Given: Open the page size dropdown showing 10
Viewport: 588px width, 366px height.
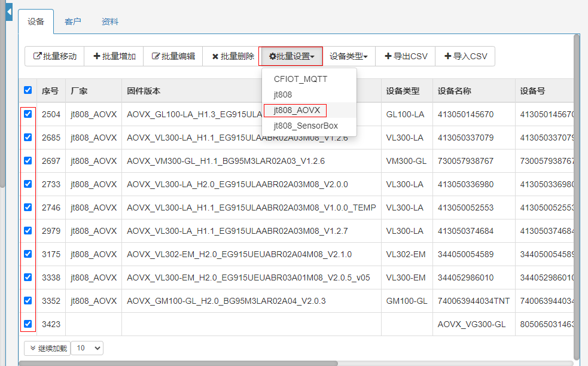Looking at the screenshot, I should [x=87, y=347].
